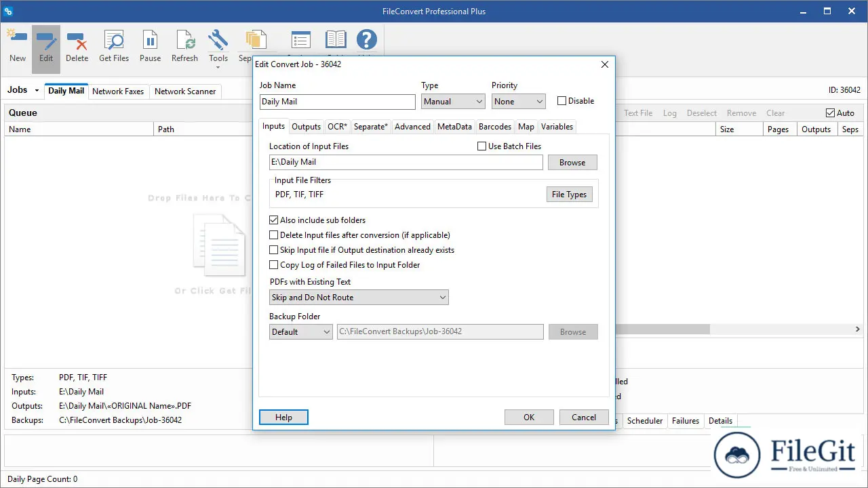Click the Log queue action
Image resolution: width=868 pixels, height=488 pixels.
pyautogui.click(x=670, y=113)
